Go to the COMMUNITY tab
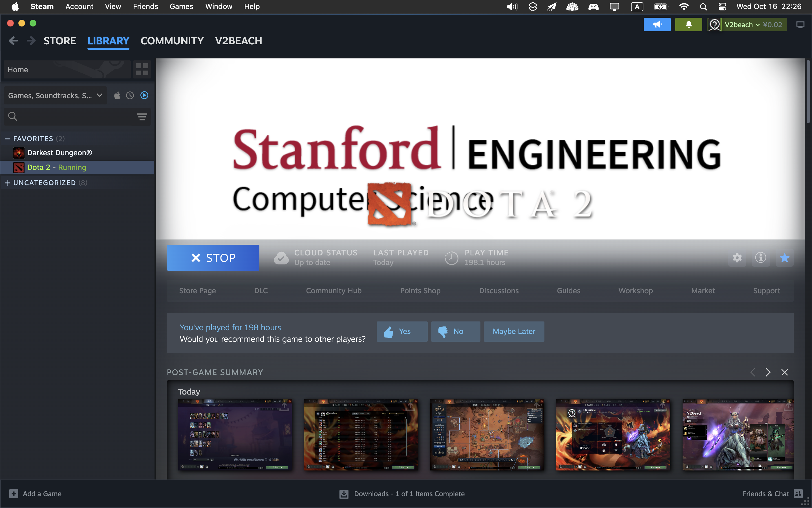This screenshot has height=508, width=812. pos(172,41)
